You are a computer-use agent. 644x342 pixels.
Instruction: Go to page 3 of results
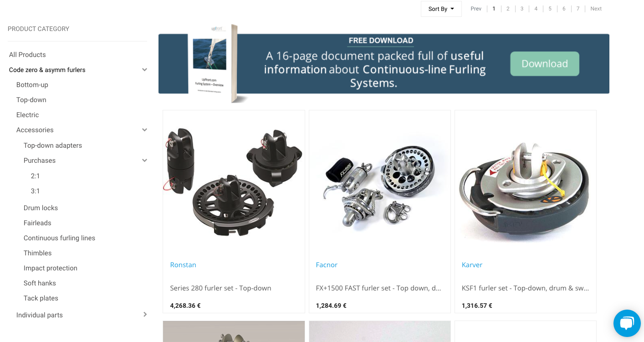click(x=521, y=9)
